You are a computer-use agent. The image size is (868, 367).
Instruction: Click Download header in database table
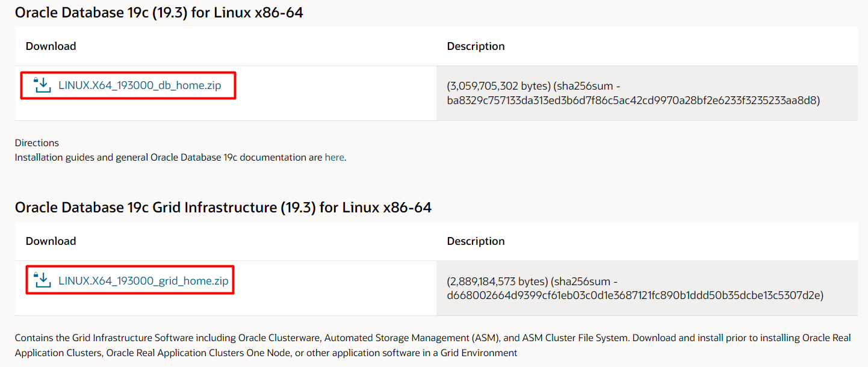(x=51, y=46)
